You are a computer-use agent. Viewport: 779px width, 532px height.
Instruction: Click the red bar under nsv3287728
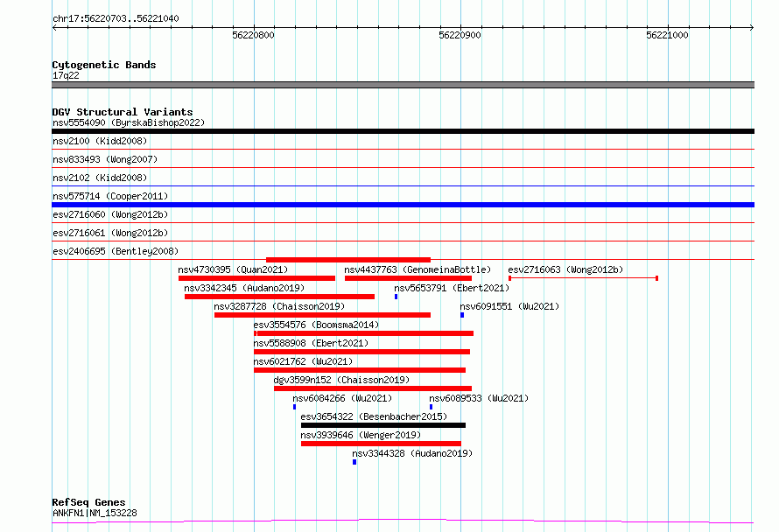[x=322, y=315]
